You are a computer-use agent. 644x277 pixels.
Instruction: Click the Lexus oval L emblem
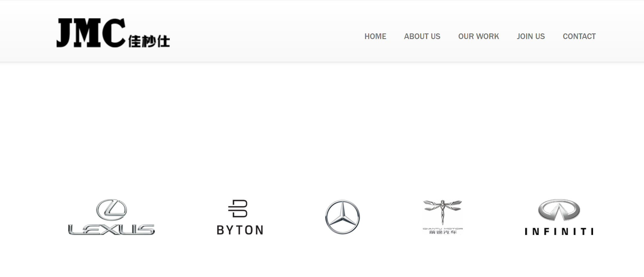coord(111,210)
